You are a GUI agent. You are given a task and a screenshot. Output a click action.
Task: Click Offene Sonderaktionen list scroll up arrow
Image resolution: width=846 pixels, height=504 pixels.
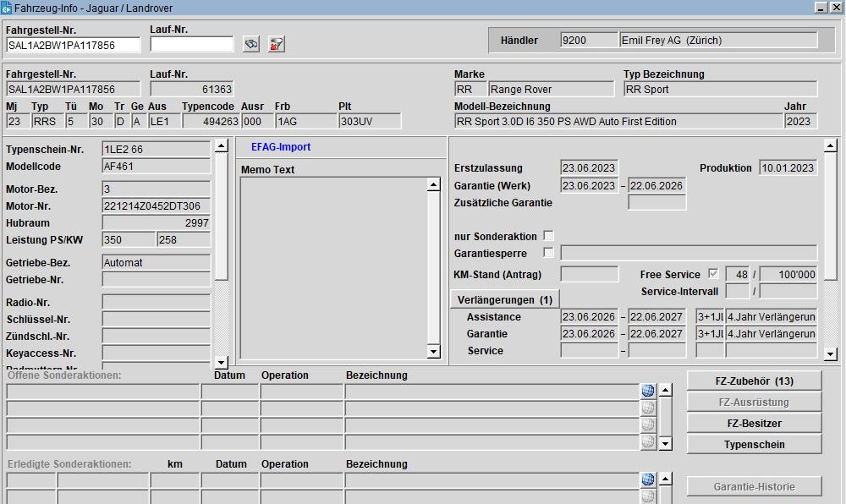(x=665, y=390)
